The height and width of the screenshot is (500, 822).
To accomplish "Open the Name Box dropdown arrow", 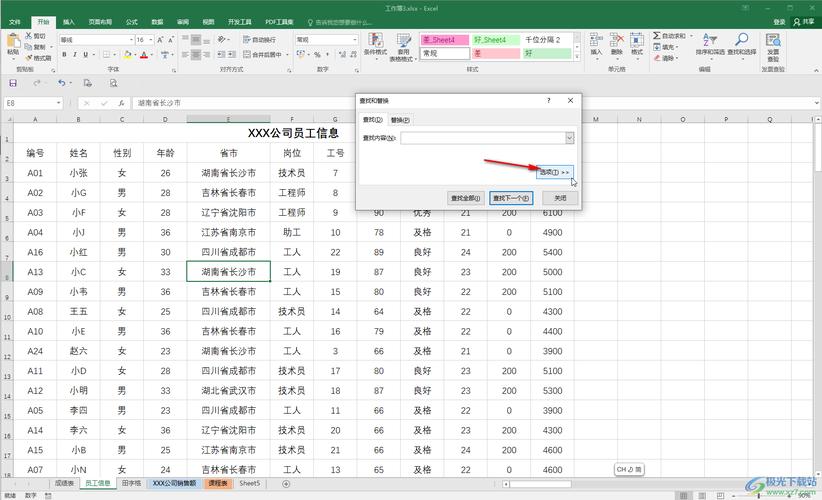I will [x=58, y=103].
